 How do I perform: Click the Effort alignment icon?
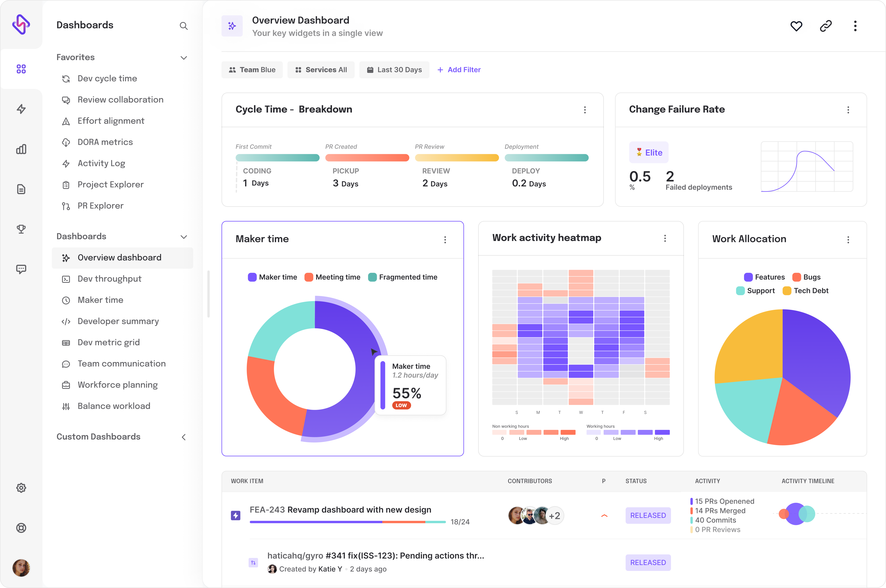pyautogui.click(x=66, y=121)
